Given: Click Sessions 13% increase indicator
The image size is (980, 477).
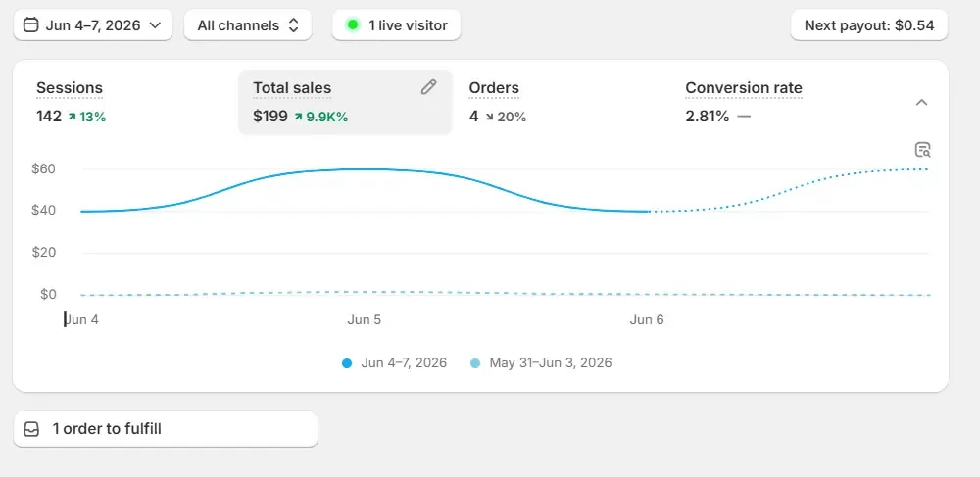Looking at the screenshot, I should point(87,117).
